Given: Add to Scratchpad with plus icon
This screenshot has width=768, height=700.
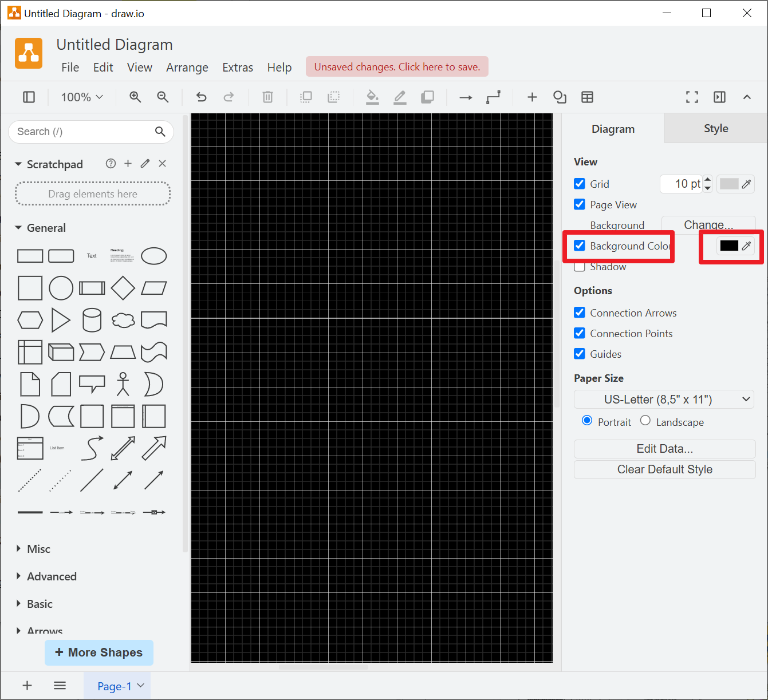Looking at the screenshot, I should (128, 164).
